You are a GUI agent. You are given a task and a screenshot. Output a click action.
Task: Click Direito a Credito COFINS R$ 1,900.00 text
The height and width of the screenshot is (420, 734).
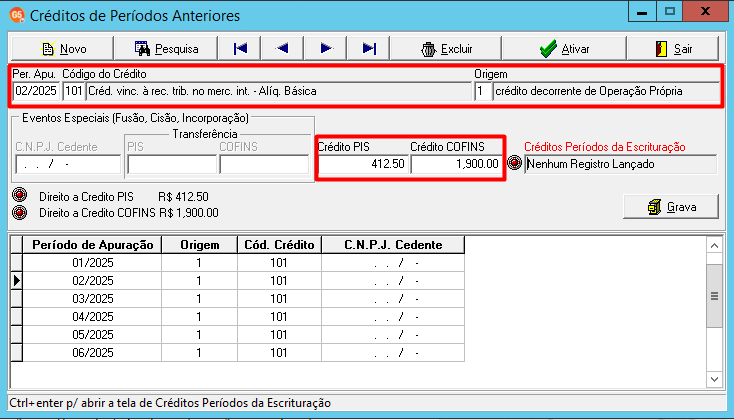tap(129, 213)
